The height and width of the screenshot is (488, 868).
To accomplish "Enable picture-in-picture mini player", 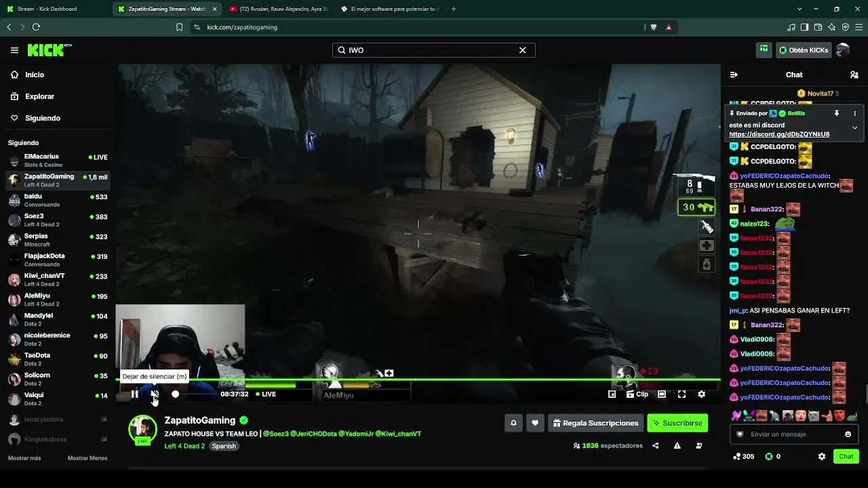I will click(612, 394).
